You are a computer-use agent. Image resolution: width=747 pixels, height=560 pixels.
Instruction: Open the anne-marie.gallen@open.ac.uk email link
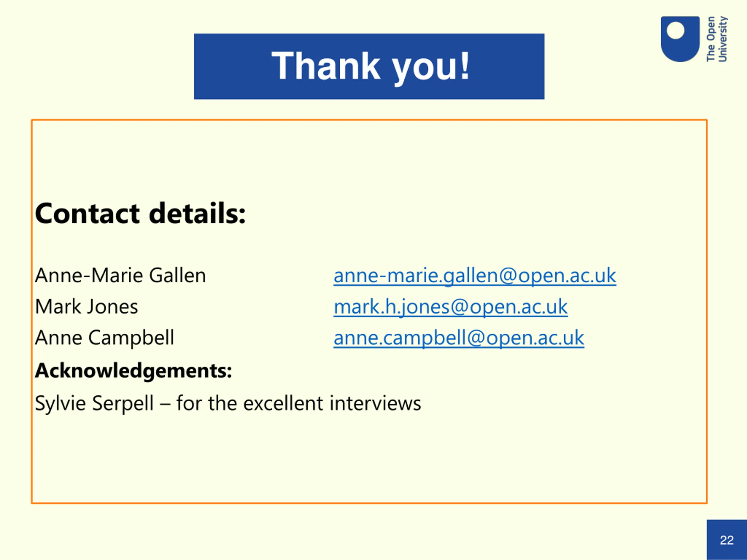[x=474, y=275]
